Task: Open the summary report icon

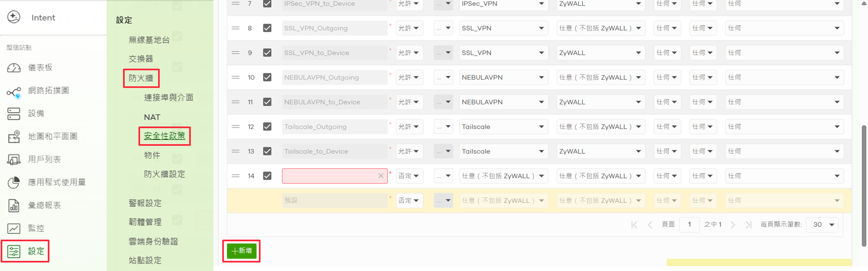Action: pyautogui.click(x=14, y=205)
